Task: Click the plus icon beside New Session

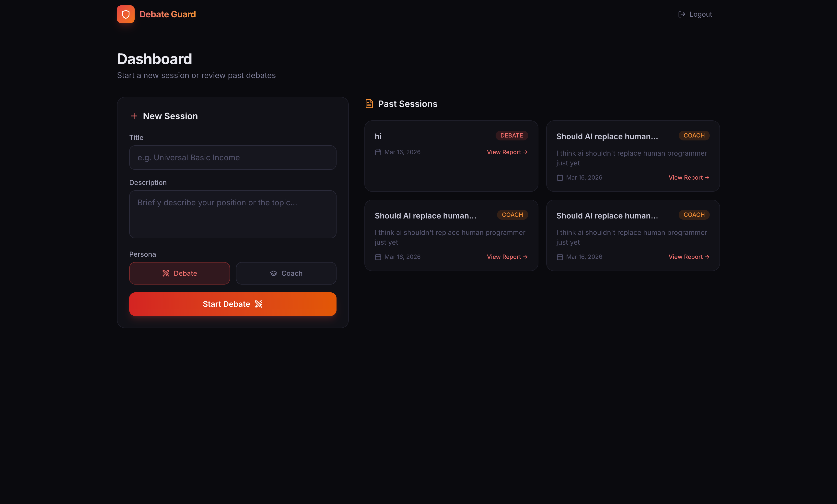Action: (x=134, y=116)
